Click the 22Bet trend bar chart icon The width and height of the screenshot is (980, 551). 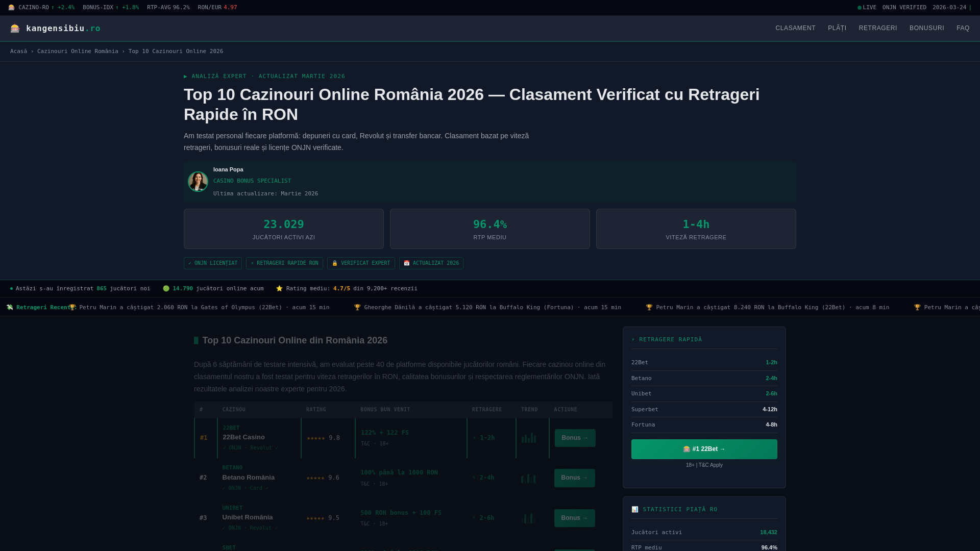[529, 438]
